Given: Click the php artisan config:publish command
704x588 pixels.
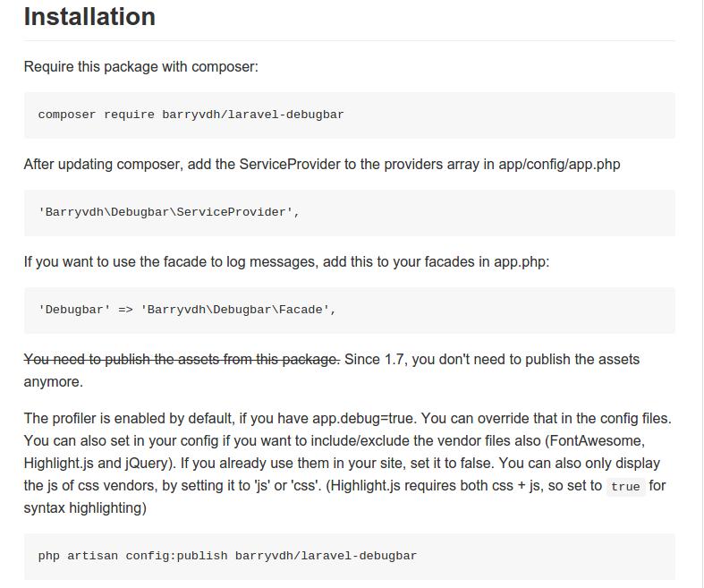Looking at the screenshot, I should pos(227,556).
